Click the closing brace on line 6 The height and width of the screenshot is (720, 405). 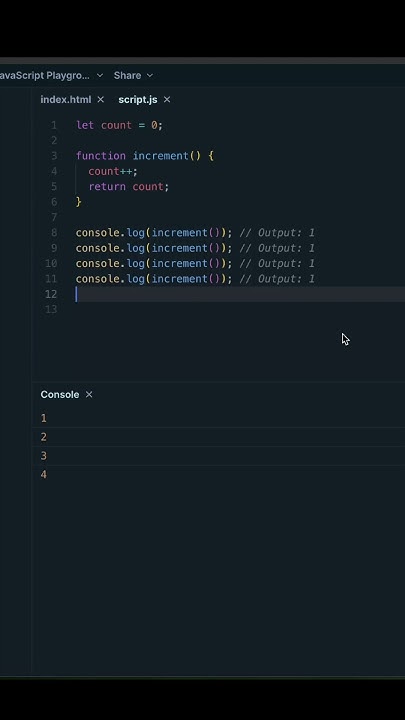tap(79, 202)
